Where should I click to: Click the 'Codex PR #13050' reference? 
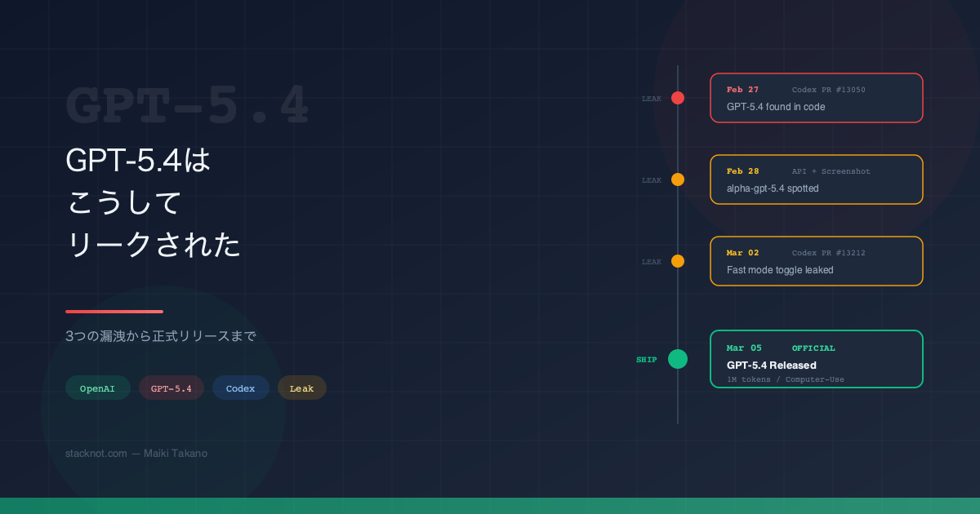click(828, 90)
